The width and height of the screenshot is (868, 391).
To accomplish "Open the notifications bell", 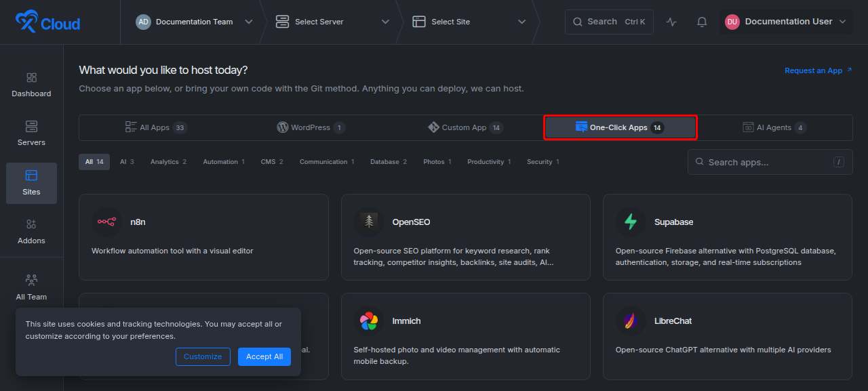I will (702, 22).
